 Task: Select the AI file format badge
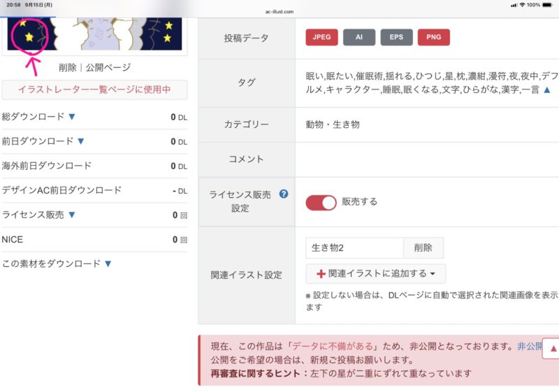coord(359,38)
